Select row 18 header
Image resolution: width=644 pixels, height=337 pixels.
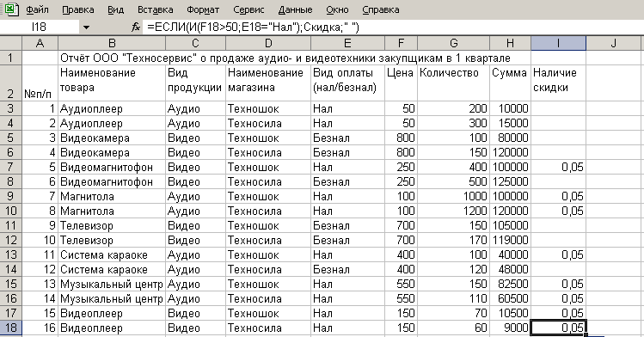tap(10, 328)
